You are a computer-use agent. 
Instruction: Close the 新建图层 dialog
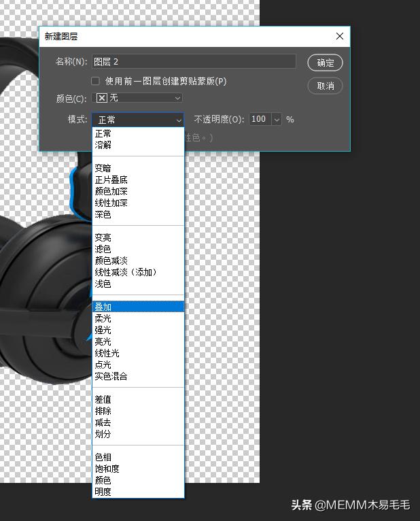tap(340, 36)
